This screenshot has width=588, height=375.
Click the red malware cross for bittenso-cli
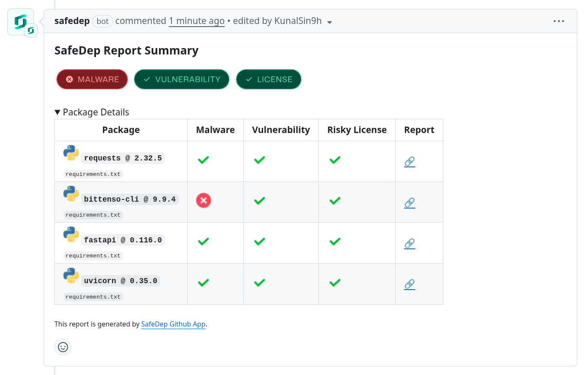point(204,200)
